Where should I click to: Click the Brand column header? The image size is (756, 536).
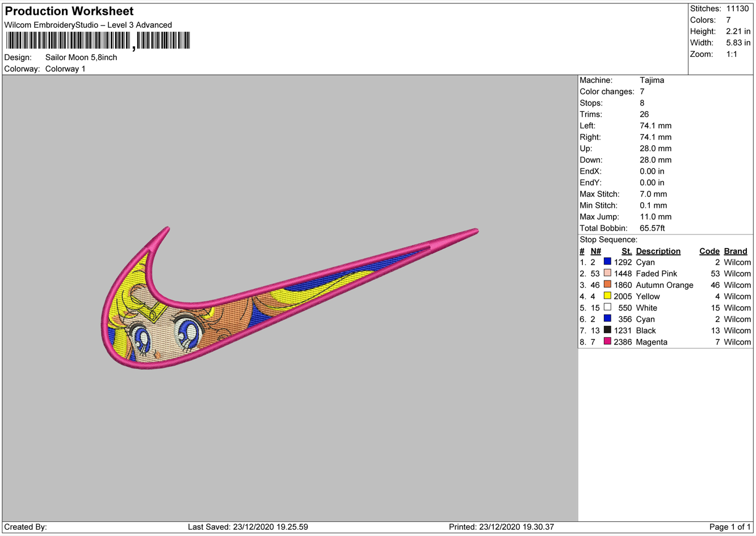[x=736, y=251]
